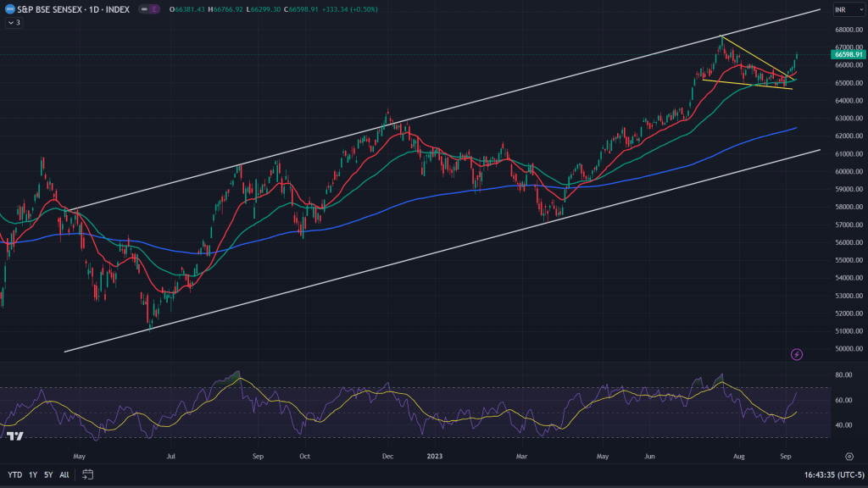Open the Go to date calendar icon
868x488 pixels.
pos(86,476)
